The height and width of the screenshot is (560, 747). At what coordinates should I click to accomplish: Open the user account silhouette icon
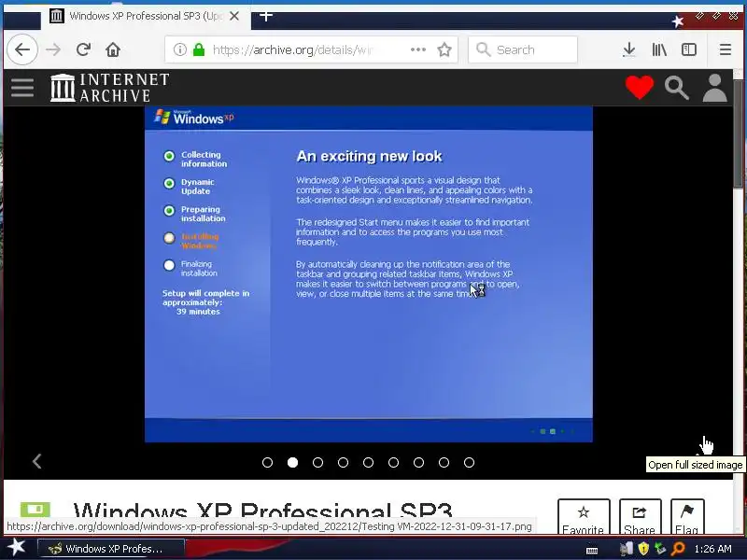point(715,88)
